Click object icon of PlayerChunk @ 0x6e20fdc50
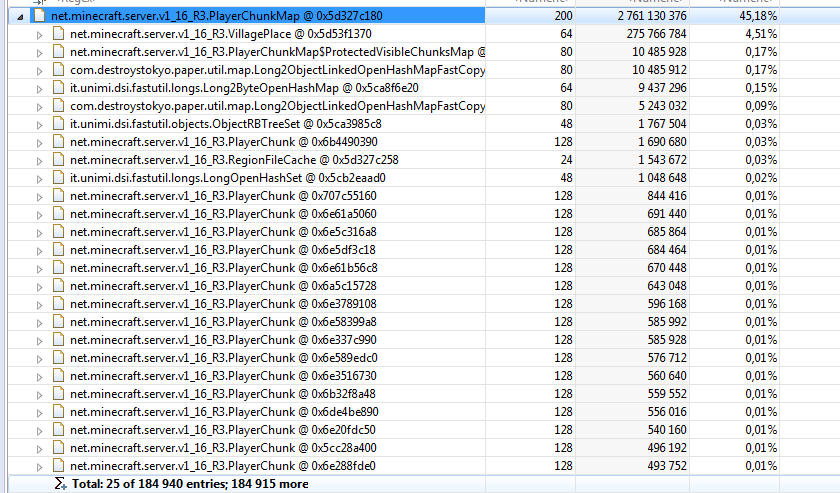This screenshot has width=840, height=493. [58, 430]
